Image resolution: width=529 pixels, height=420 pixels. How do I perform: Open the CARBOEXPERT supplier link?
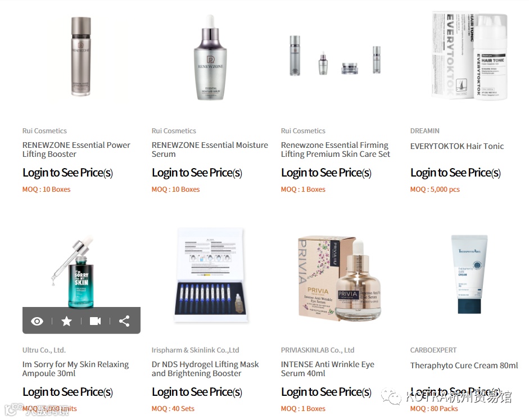[433, 350]
